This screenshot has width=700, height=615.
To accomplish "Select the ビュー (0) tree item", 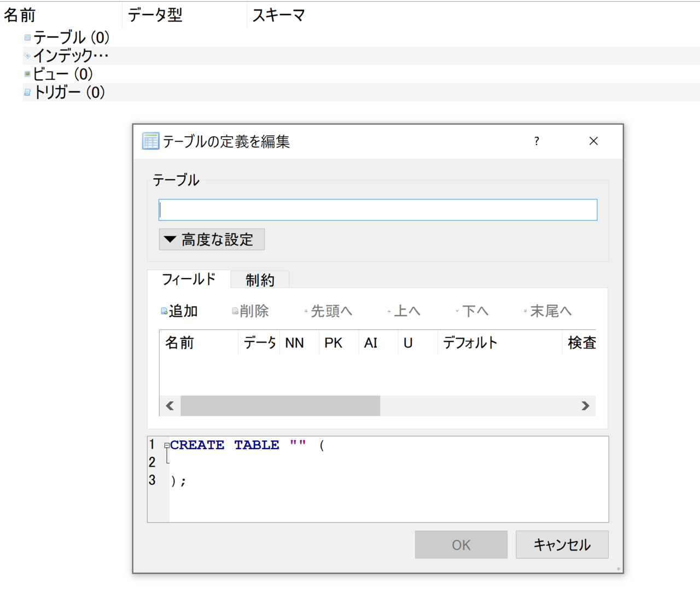I will [63, 74].
